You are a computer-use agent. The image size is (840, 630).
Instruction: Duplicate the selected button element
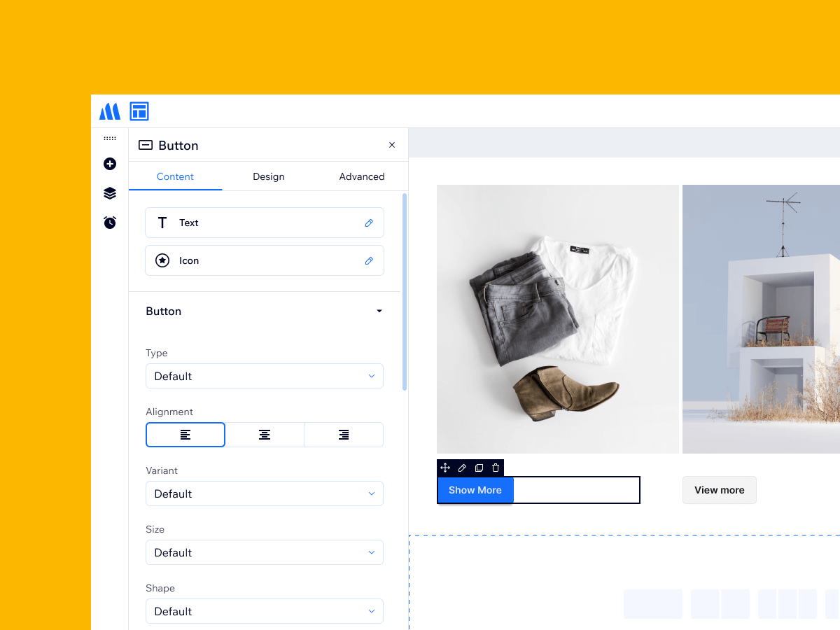pyautogui.click(x=479, y=468)
